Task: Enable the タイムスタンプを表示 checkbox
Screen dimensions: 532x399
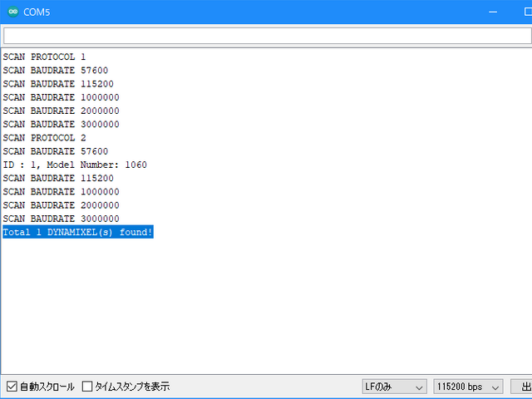Action: coord(87,387)
